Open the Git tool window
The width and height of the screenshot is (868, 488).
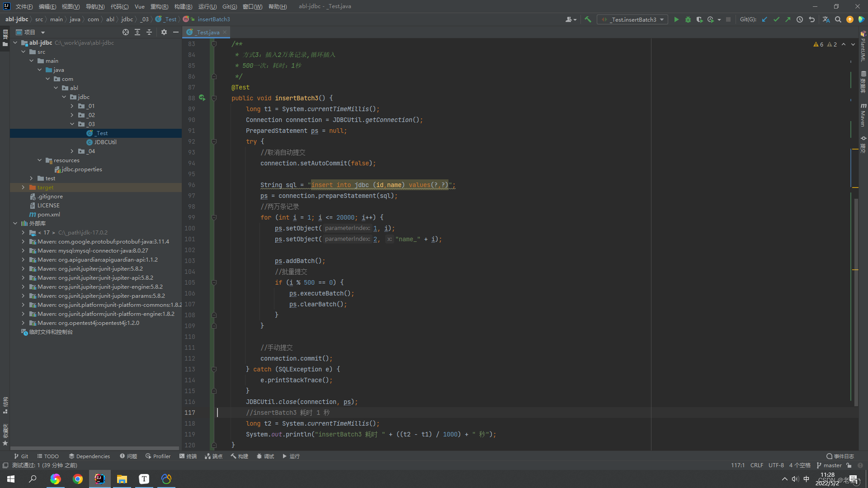point(21,456)
